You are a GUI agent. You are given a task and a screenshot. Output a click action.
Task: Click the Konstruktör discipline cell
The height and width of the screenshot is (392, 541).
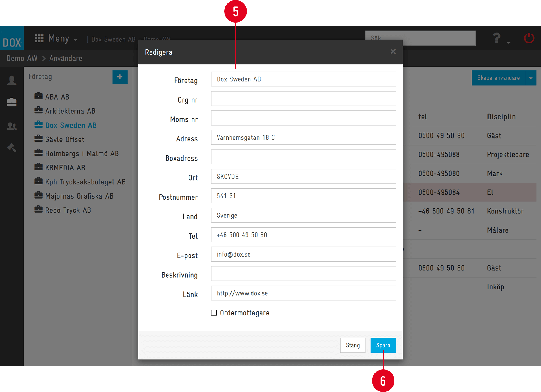click(505, 211)
